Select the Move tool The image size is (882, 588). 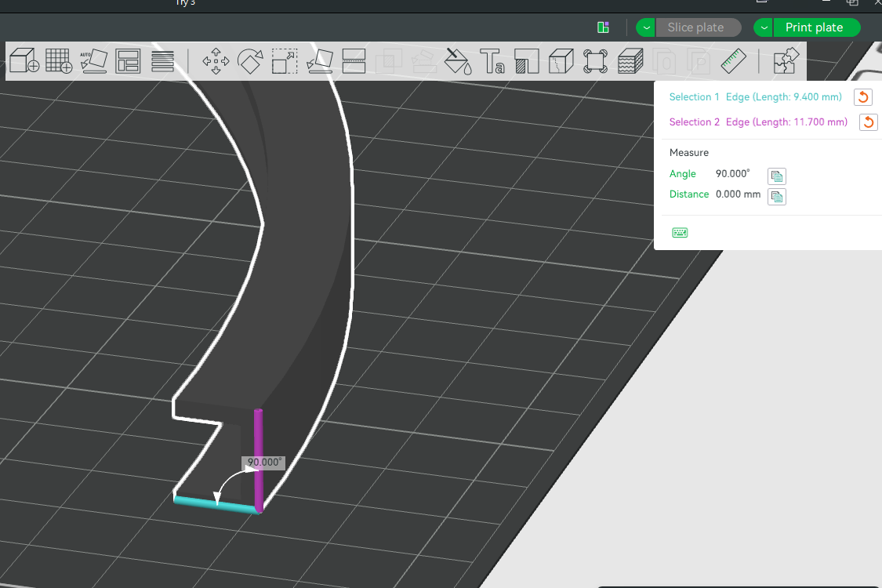(x=216, y=60)
